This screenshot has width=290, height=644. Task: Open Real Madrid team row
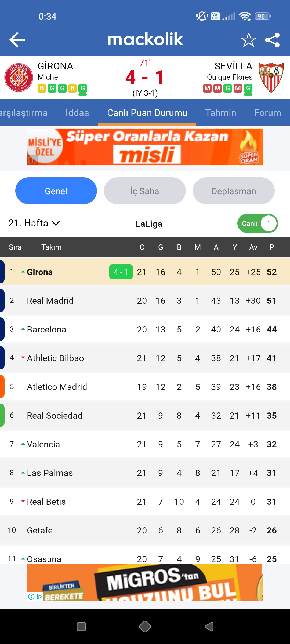[x=145, y=301]
